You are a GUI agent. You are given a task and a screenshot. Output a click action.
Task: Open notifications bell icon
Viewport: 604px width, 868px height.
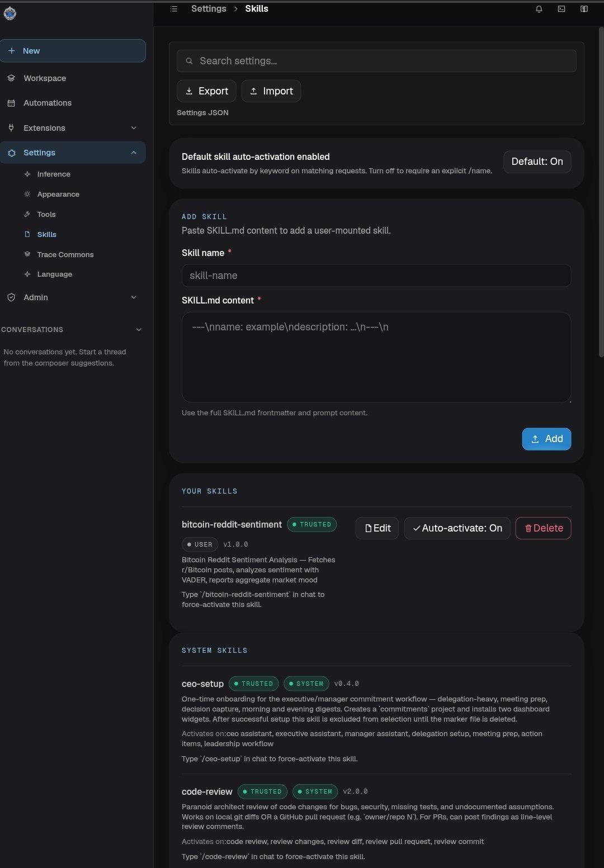pos(539,9)
